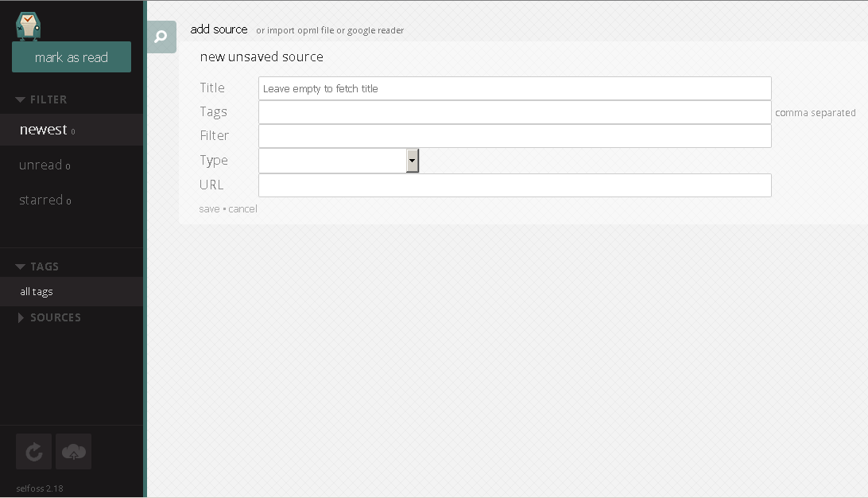Open the Type dropdown arrow
Screen dimensions: 868x498
click(x=412, y=161)
